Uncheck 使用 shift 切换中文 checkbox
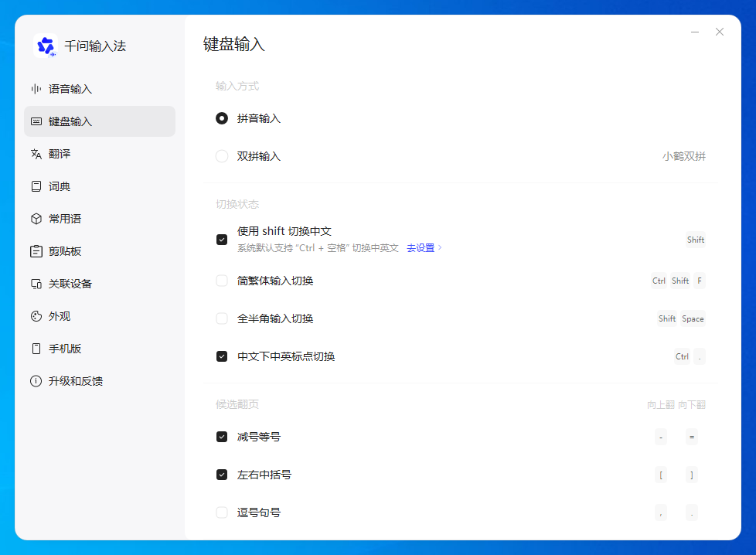This screenshot has width=756, height=555. click(222, 240)
